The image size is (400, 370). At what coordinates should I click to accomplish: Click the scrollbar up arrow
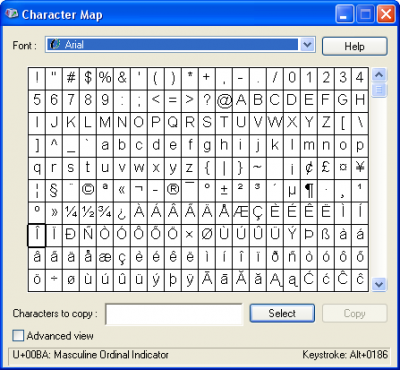pyautogui.click(x=379, y=75)
